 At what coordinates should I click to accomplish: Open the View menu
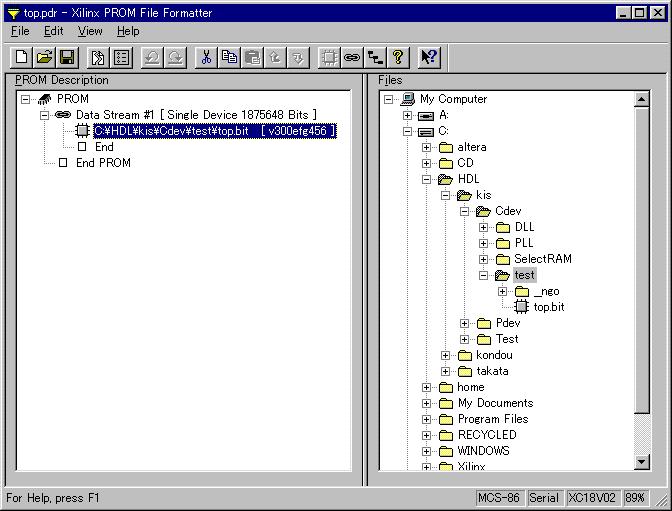tap(90, 31)
